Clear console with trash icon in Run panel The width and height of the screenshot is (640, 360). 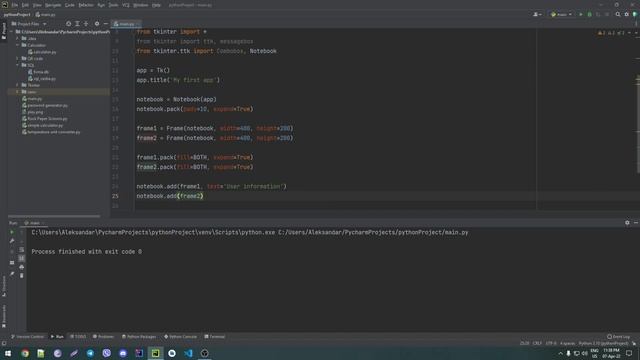pyautogui.click(x=22, y=276)
